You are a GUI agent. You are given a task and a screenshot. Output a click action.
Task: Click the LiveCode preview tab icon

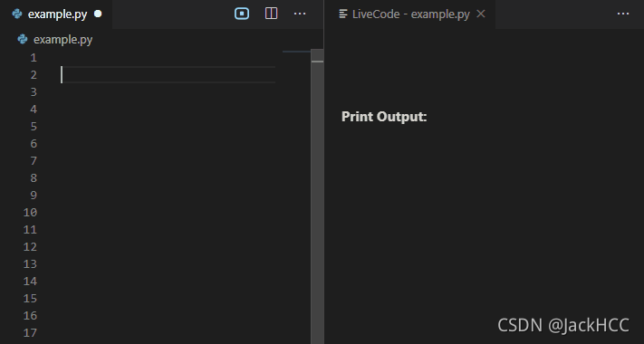[343, 14]
